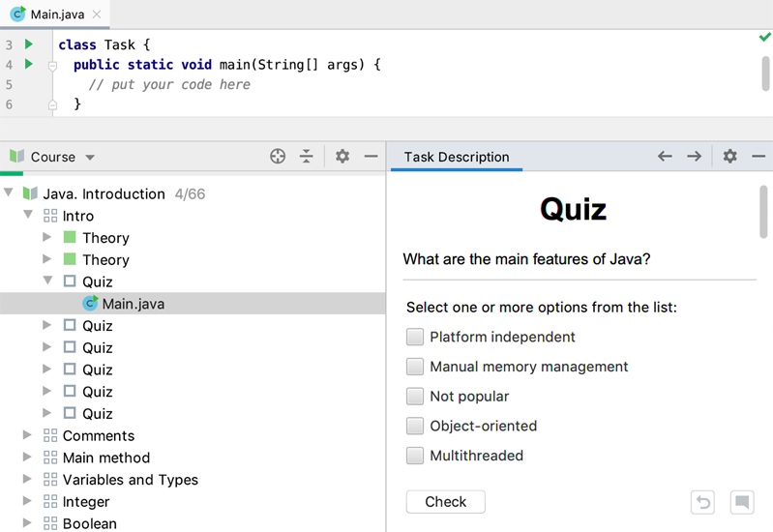Click the run gutter icon on line 4
The image size is (773, 532).
pyautogui.click(x=29, y=64)
